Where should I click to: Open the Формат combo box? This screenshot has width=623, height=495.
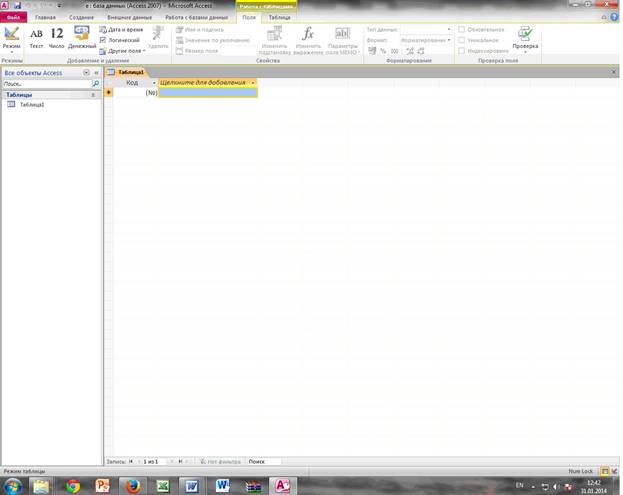point(426,40)
